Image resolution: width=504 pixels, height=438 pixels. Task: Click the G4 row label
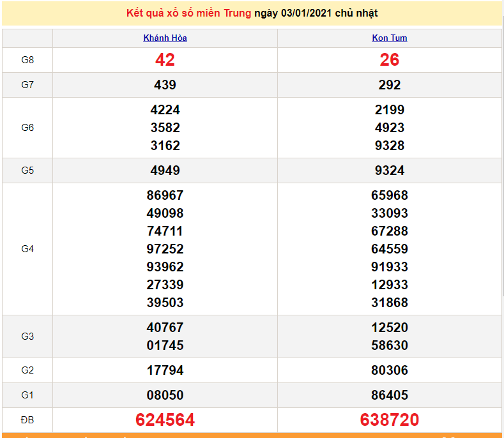(x=27, y=249)
